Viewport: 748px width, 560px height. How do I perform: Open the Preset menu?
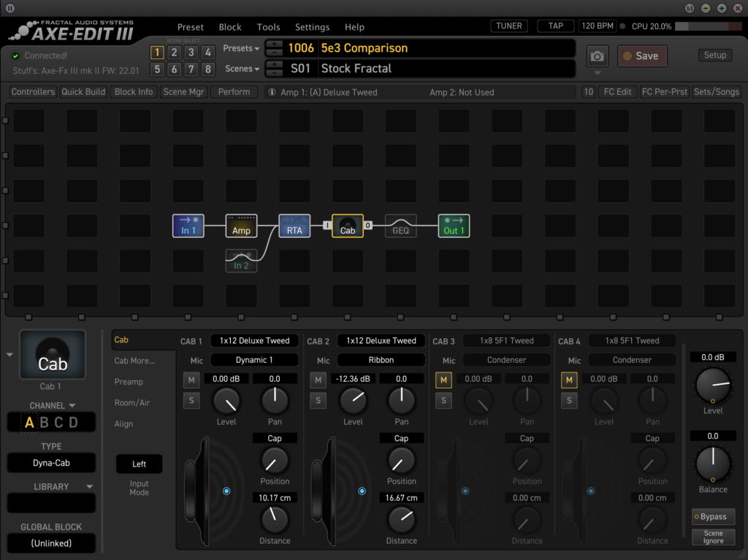click(x=191, y=27)
